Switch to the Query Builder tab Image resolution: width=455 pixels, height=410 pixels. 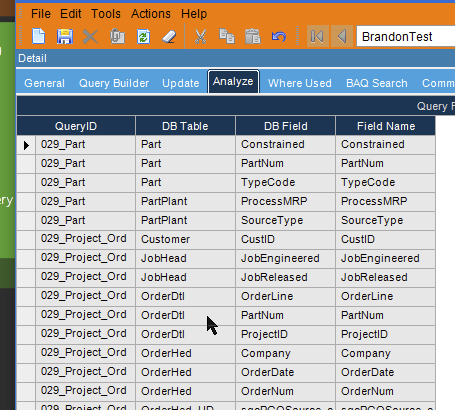point(114,83)
